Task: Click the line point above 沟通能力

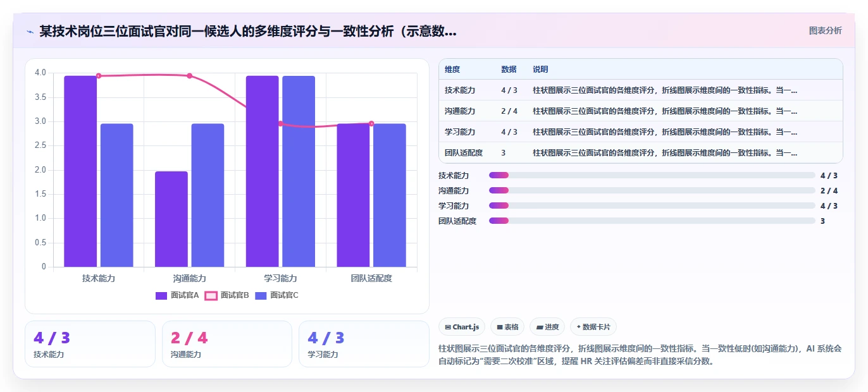Action: coord(189,76)
